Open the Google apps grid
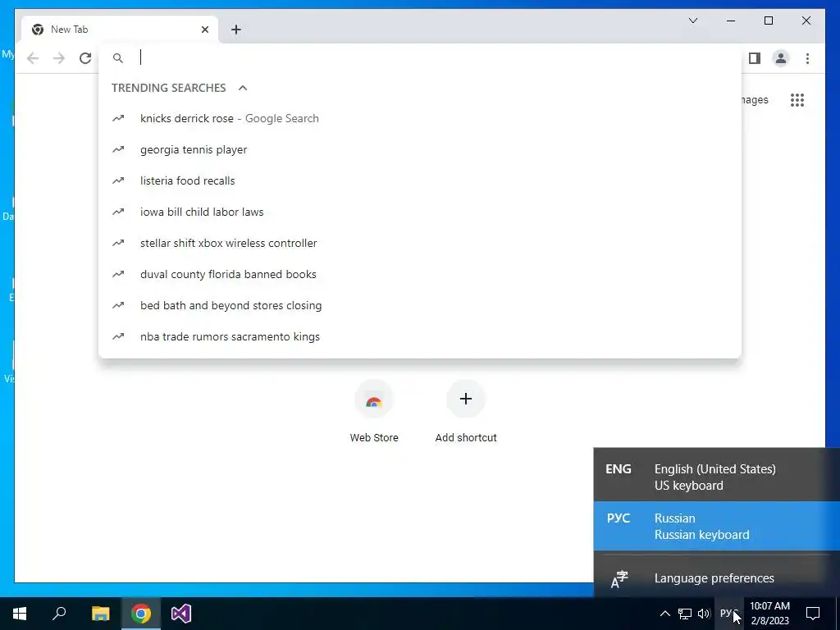The image size is (840, 630). [x=797, y=99]
